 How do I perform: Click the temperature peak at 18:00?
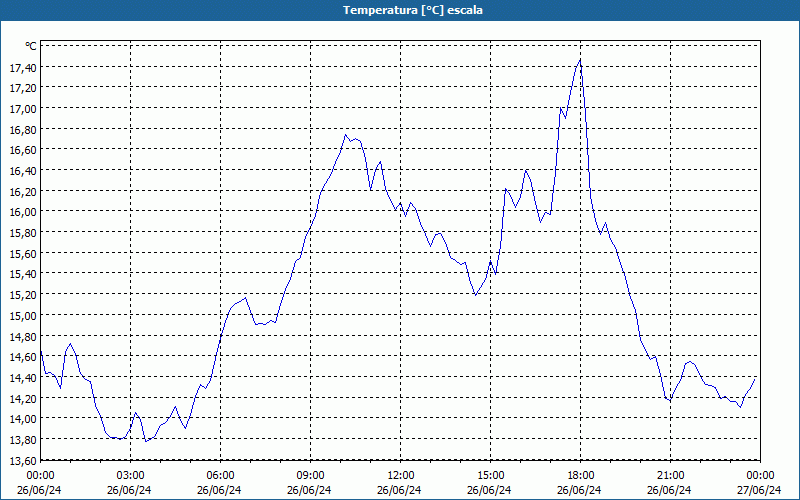(580, 60)
